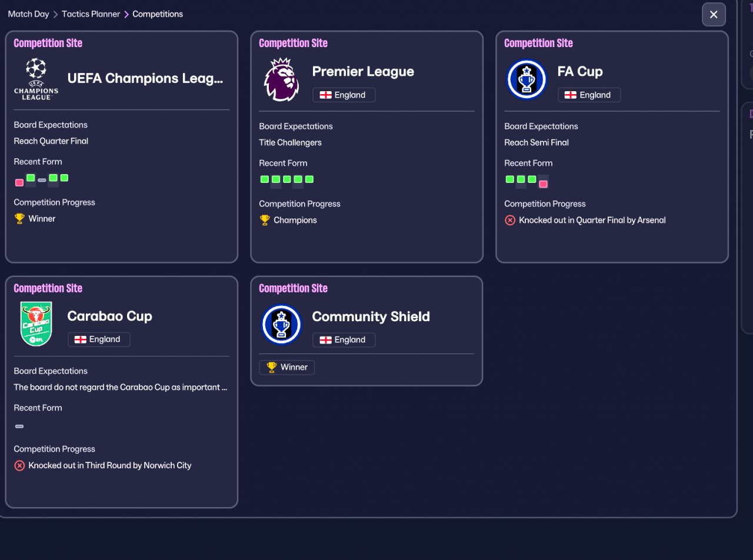The width and height of the screenshot is (753, 560).
Task: Click 'Reach Quarter Final' board expectation text
Action: (x=51, y=141)
